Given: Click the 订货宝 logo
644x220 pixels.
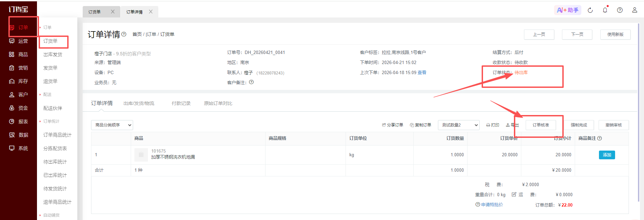Looking at the screenshot, I should pyautogui.click(x=18, y=9).
